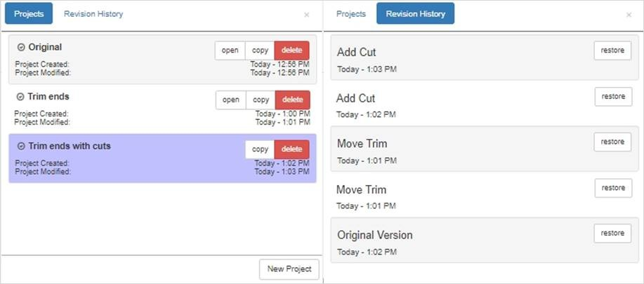Screen dimensions: 644x284
Task: Switch to Projects tab in right panel
Action: point(350,14)
